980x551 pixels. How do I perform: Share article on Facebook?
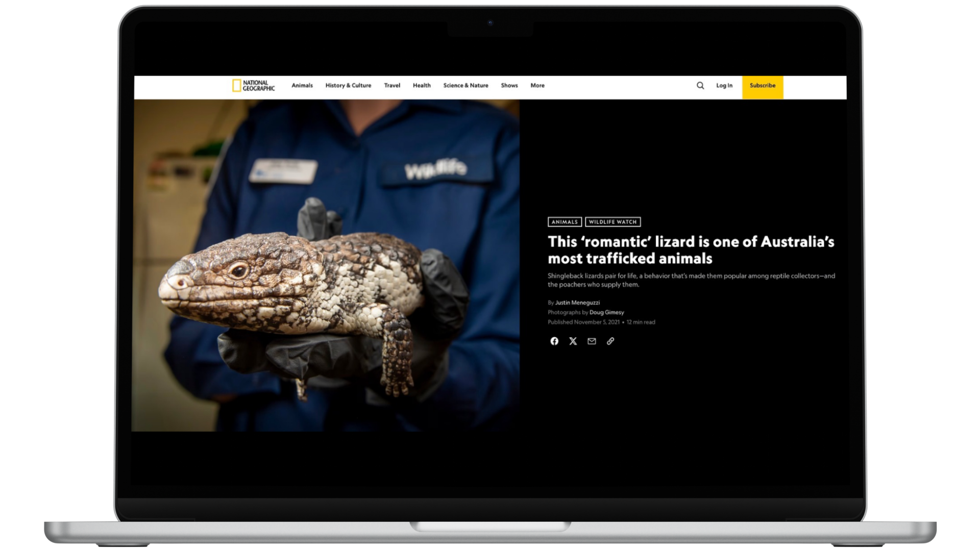point(554,341)
